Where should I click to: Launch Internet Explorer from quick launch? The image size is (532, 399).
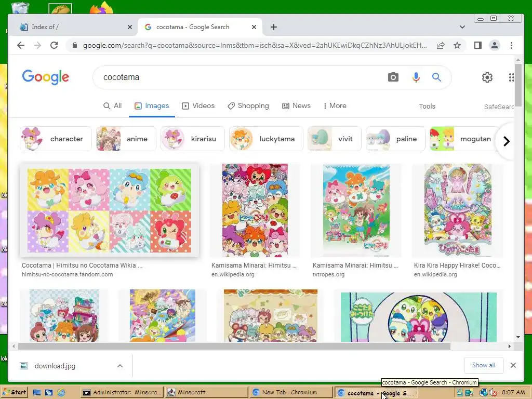tap(61, 393)
